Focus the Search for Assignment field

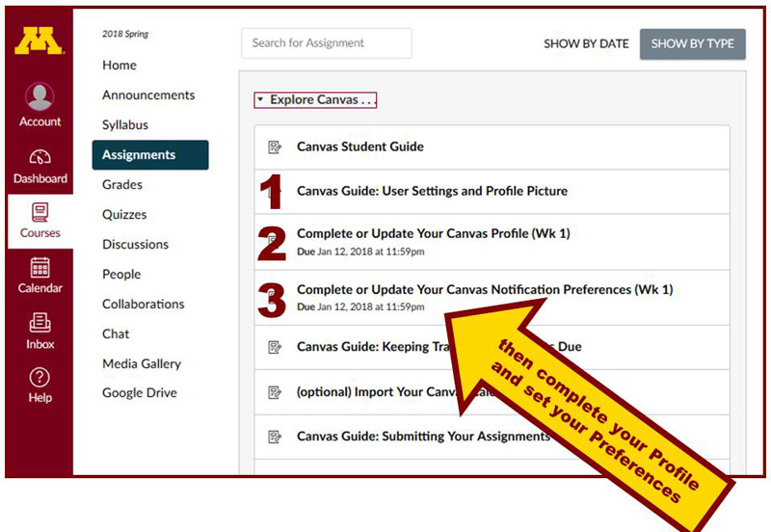pyautogui.click(x=327, y=43)
